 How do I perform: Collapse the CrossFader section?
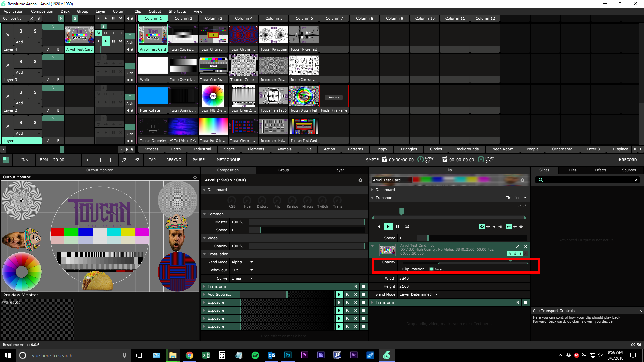click(204, 254)
